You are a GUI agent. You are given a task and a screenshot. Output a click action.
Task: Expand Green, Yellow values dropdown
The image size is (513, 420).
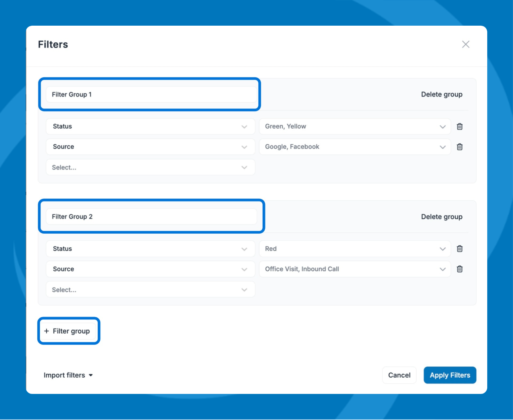coord(355,126)
